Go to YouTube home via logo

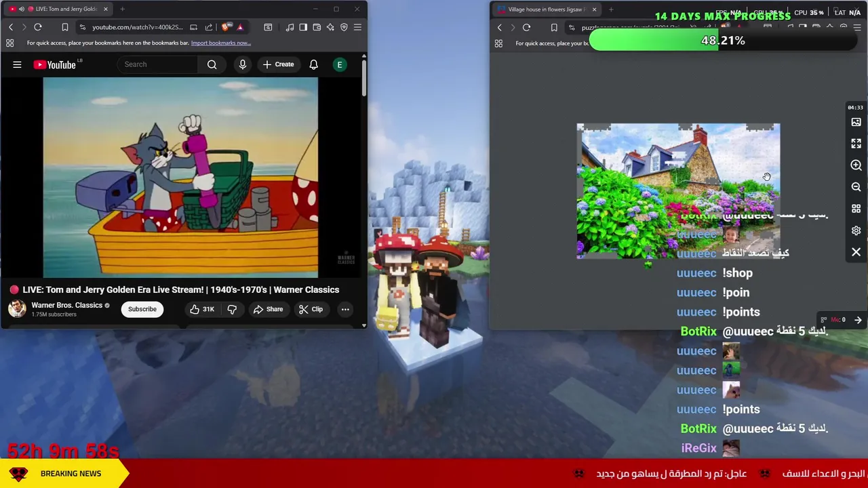(x=56, y=64)
